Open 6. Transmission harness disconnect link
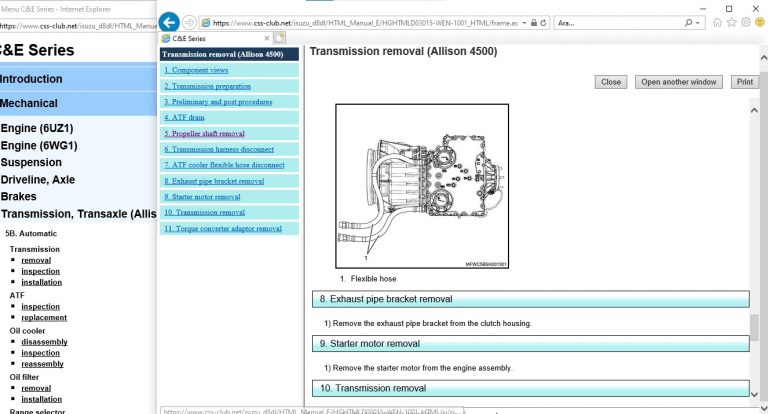Image resolution: width=768 pixels, height=414 pixels. pyautogui.click(x=219, y=149)
